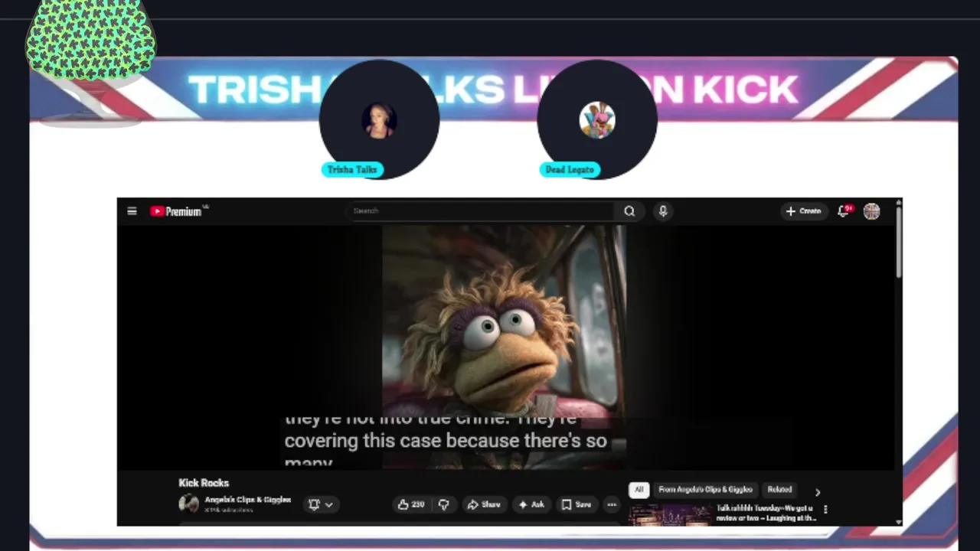Open the YouTube hamburger guide menu
The image size is (980, 551).
(x=132, y=211)
